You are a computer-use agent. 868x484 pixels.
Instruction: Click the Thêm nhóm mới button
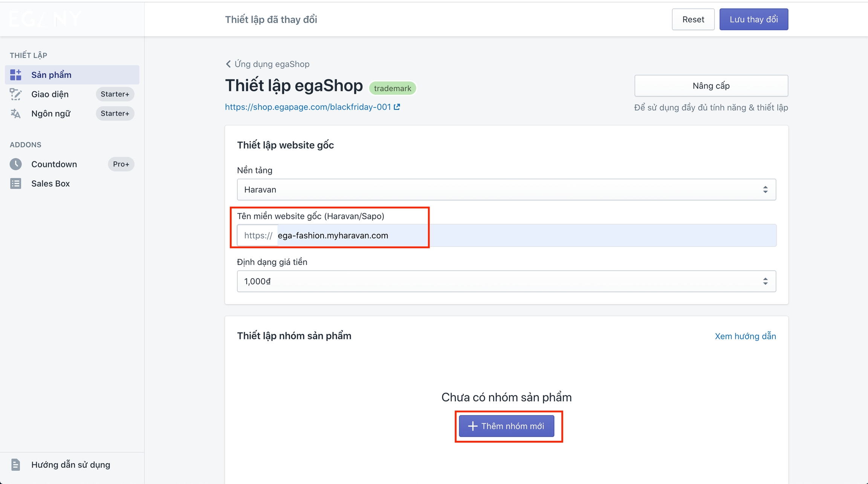(x=506, y=426)
